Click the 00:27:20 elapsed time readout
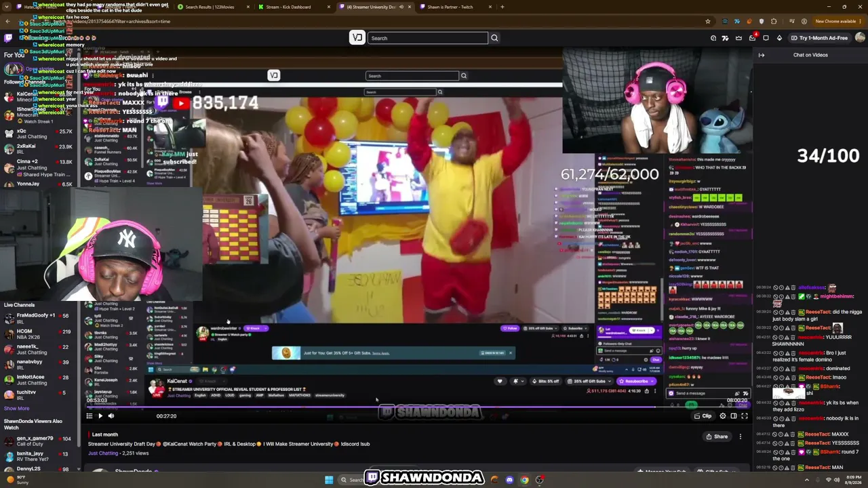This screenshot has height=488, width=868. coord(166,416)
